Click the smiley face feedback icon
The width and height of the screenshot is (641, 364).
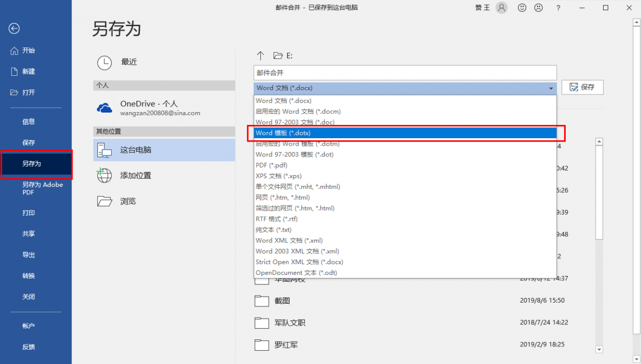point(522,7)
